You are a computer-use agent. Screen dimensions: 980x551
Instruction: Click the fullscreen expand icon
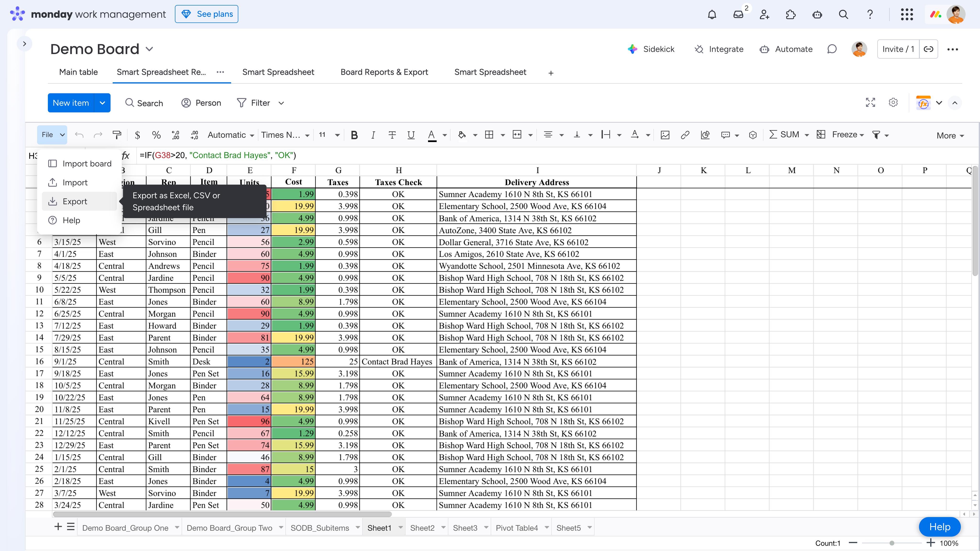click(x=870, y=103)
